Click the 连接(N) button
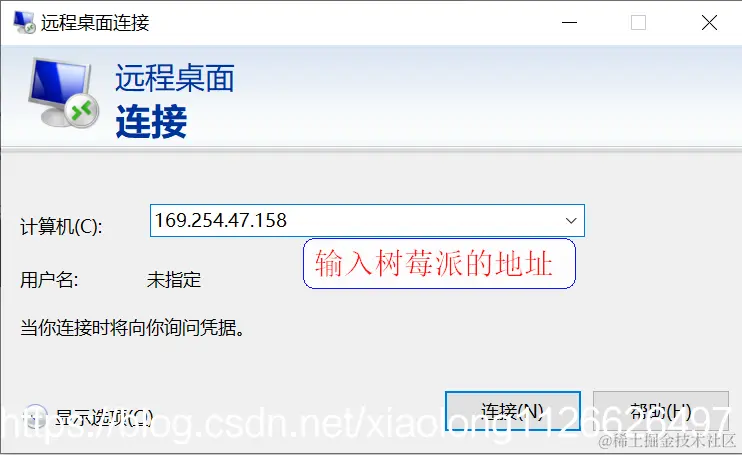 pyautogui.click(x=513, y=411)
